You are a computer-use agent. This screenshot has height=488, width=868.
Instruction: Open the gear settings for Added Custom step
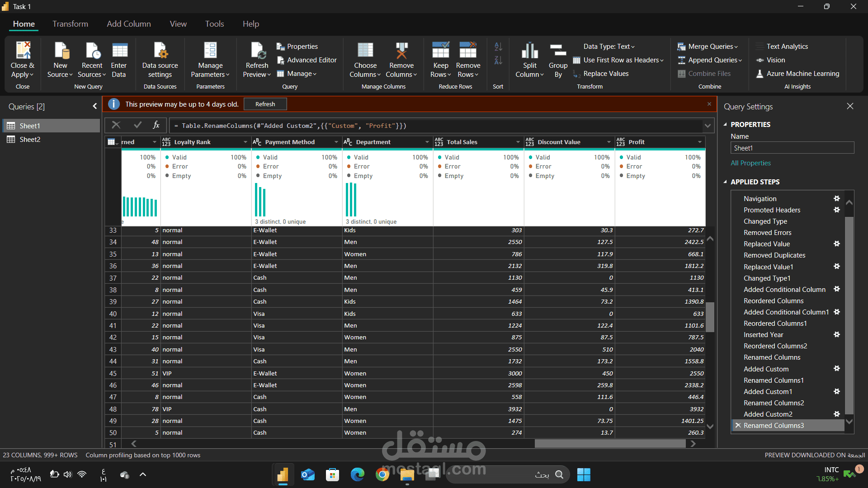837,369
